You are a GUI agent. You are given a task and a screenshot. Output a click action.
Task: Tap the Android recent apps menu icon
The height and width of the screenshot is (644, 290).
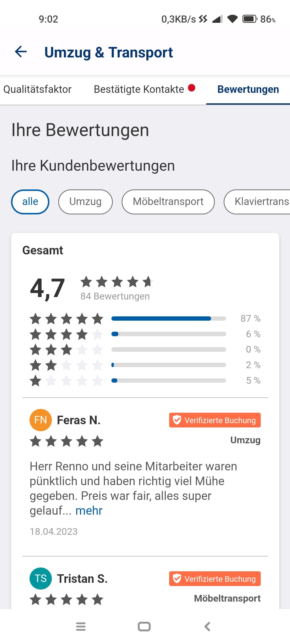[81, 627]
